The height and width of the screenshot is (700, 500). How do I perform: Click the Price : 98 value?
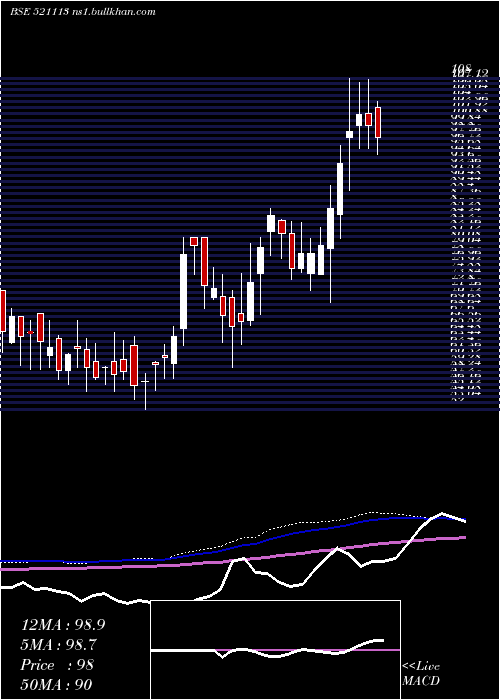[x=57, y=665]
